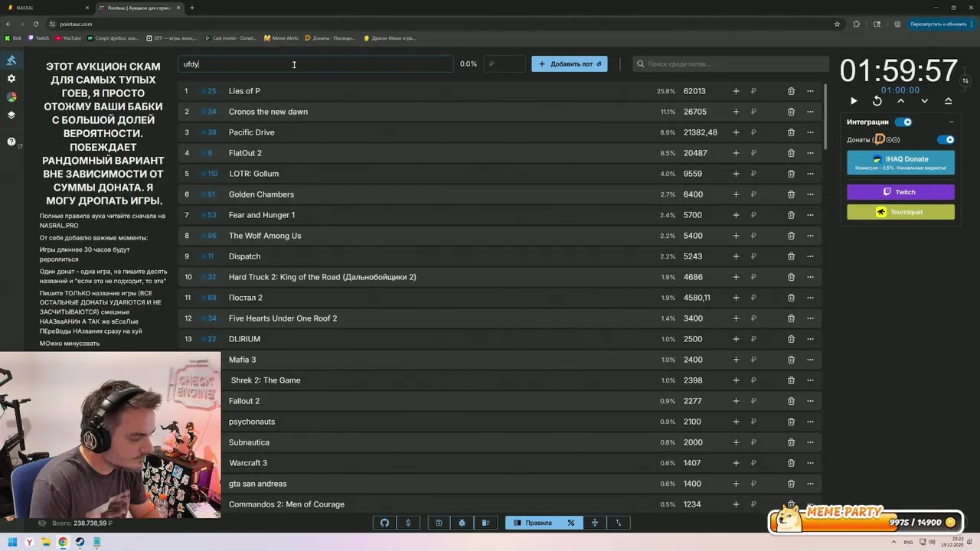Click the lot search field
The height and width of the screenshot is (551, 980).
pos(731,64)
